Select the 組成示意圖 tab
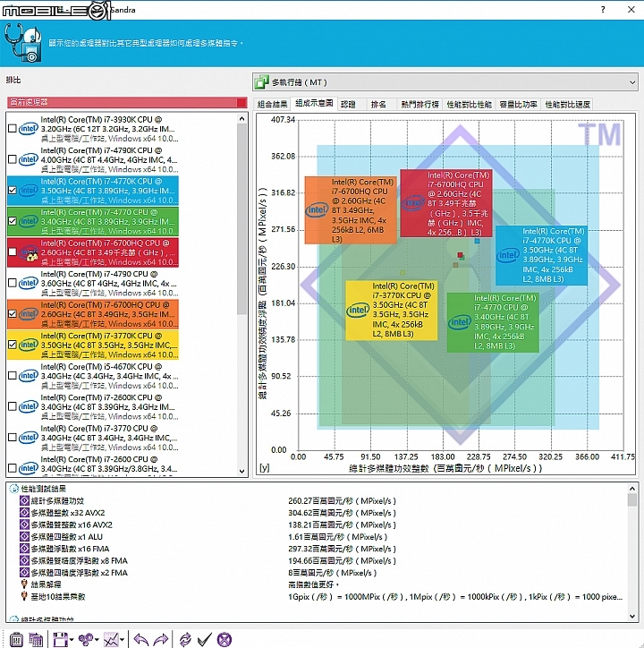This screenshot has height=648, width=644. tap(314, 103)
